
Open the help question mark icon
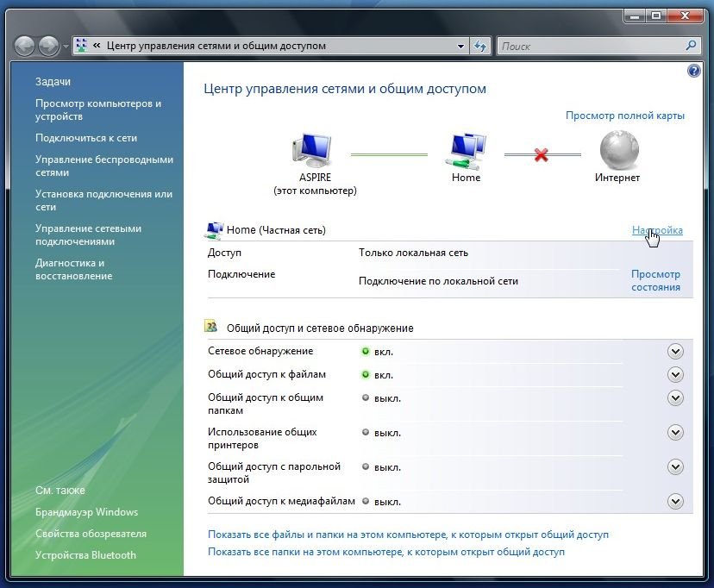(694, 71)
